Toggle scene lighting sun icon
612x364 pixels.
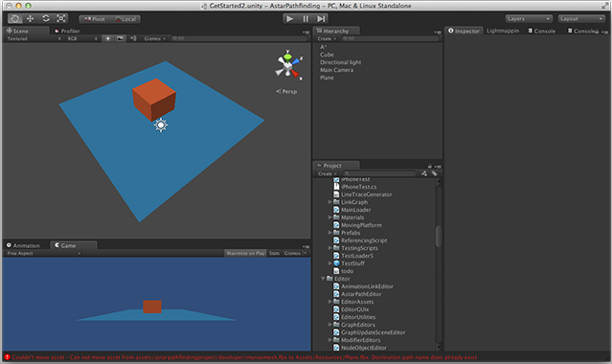pyautogui.click(x=107, y=38)
